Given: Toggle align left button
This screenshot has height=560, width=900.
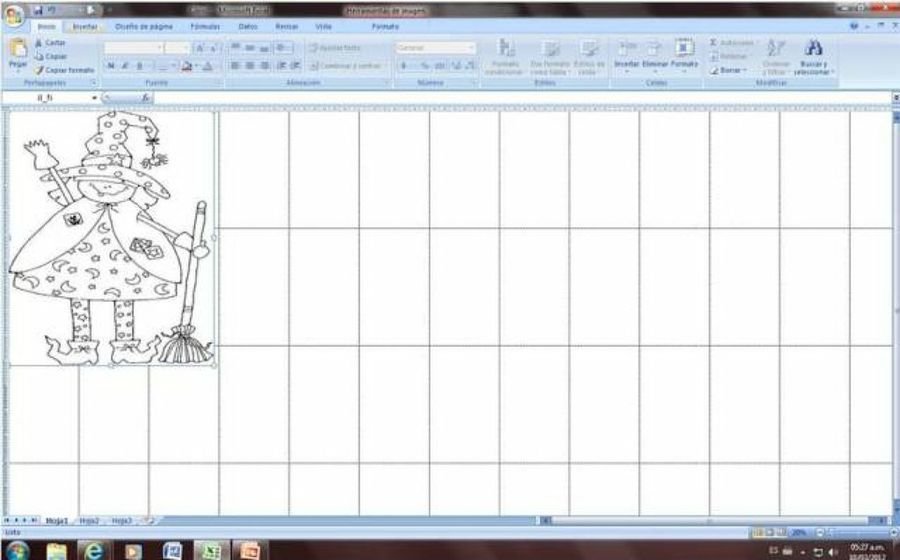Looking at the screenshot, I should 235,66.
